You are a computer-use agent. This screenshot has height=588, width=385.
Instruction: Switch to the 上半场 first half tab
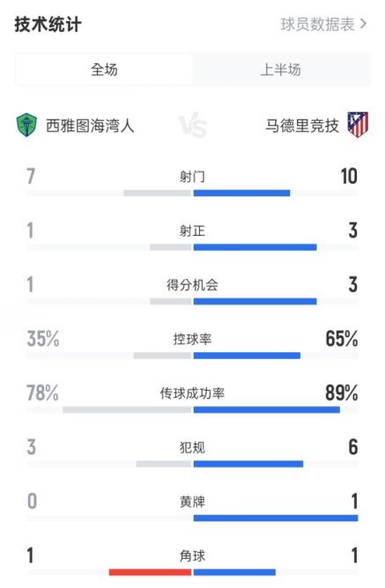(281, 70)
